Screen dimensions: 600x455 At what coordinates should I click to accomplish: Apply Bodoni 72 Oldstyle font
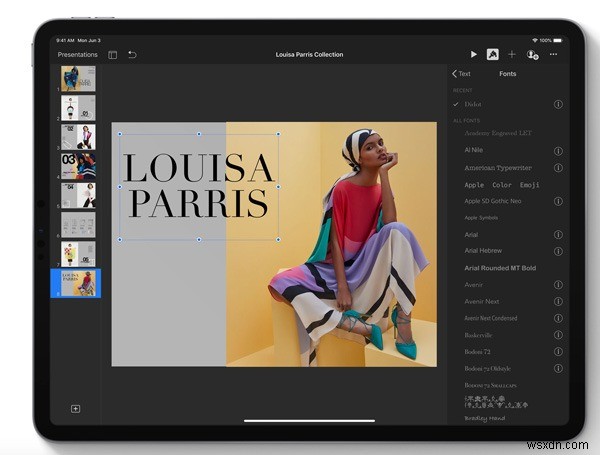(488, 369)
